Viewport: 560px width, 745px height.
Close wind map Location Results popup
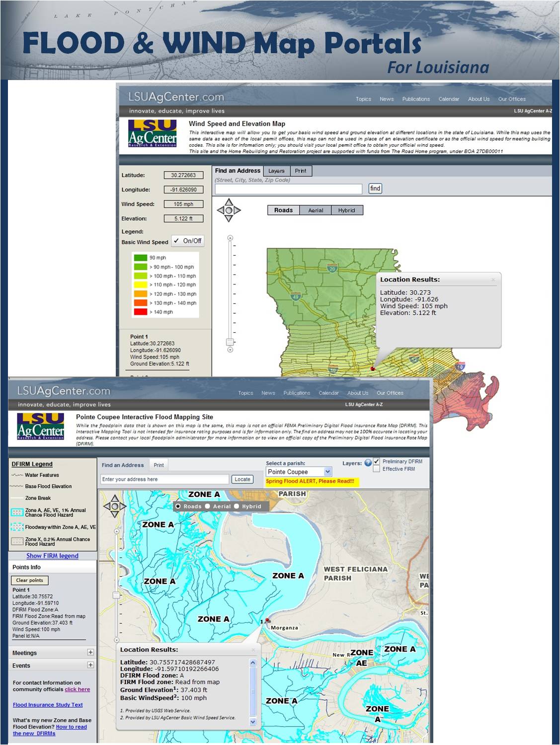click(493, 279)
